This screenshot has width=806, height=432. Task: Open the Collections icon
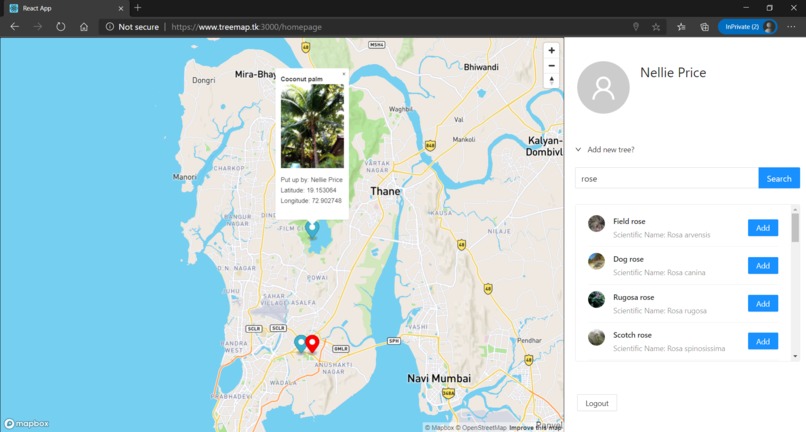tap(704, 27)
